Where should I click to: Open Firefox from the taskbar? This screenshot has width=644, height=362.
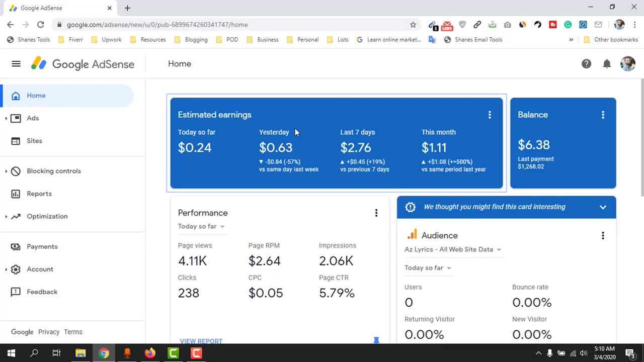150,353
